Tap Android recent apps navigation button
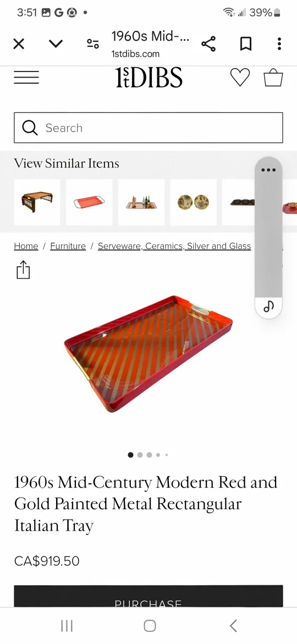The height and width of the screenshot is (644, 297). click(67, 626)
